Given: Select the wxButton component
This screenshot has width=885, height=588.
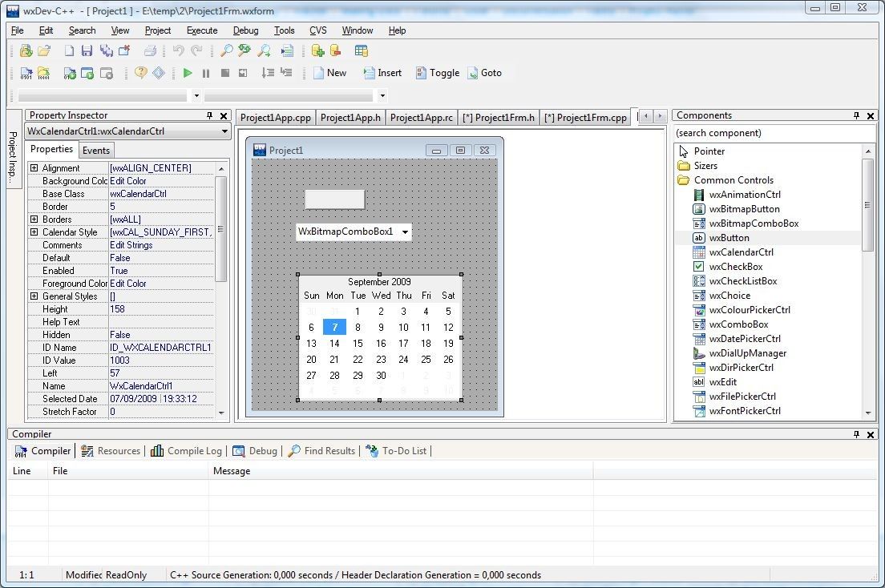Looking at the screenshot, I should point(728,237).
